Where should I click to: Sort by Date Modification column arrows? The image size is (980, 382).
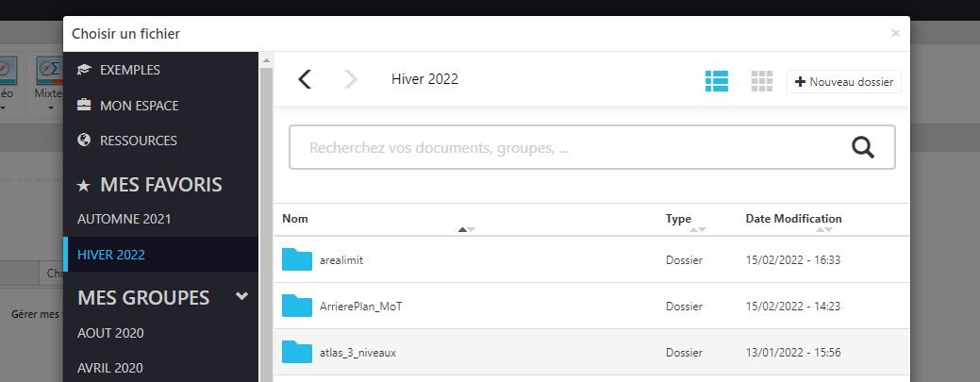[x=824, y=229]
